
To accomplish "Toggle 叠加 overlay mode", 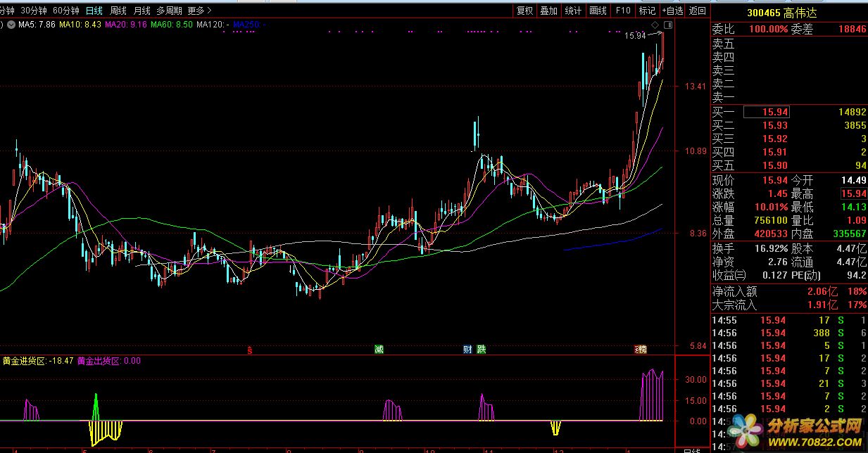I will [549, 11].
